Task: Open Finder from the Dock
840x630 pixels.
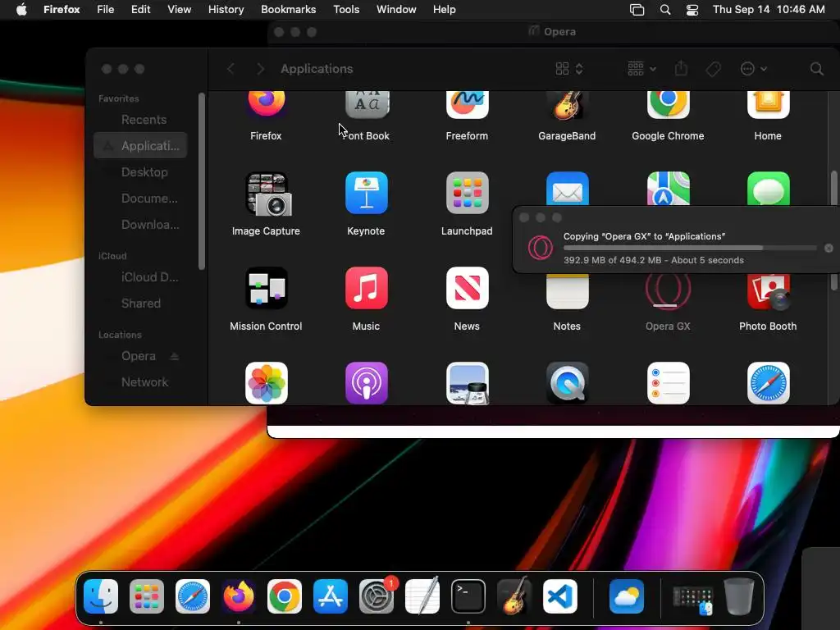Action: pos(101,596)
